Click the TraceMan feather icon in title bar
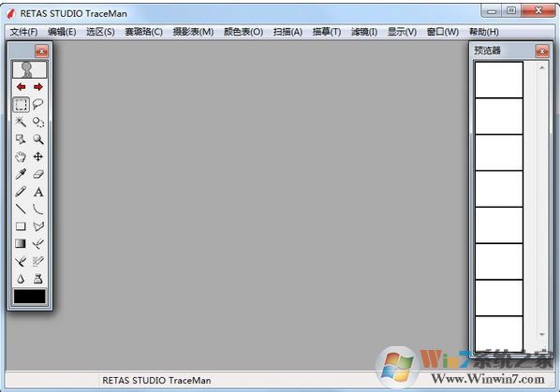This screenshot has height=392, width=560. 11,13
